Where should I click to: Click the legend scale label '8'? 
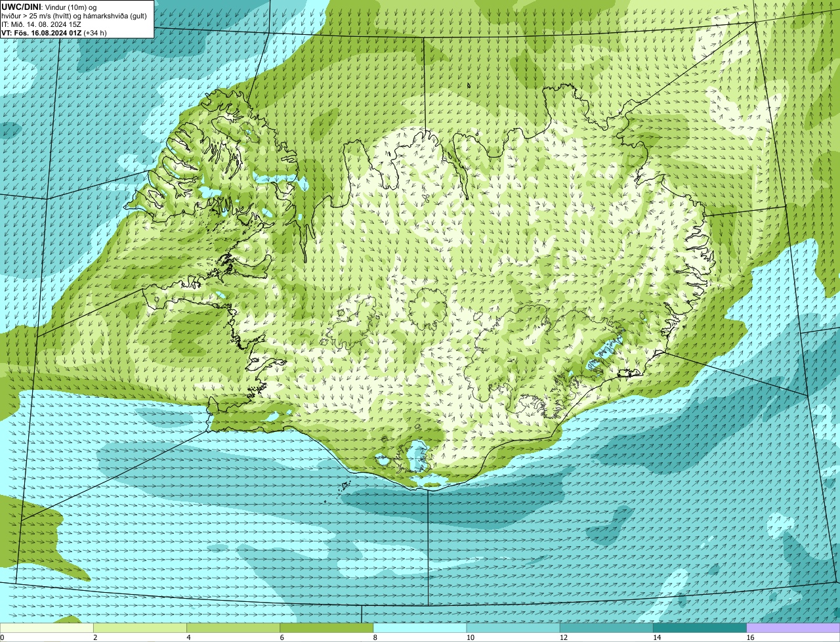[x=375, y=637]
